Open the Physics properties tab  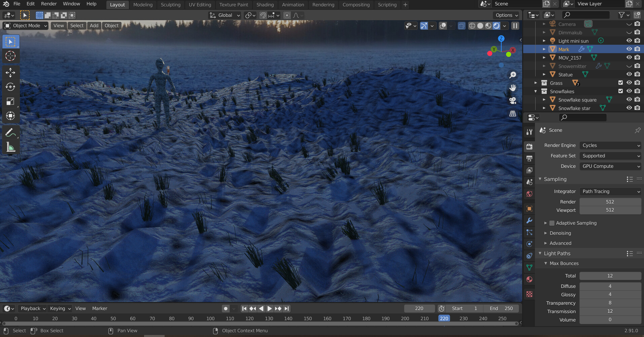point(530,244)
